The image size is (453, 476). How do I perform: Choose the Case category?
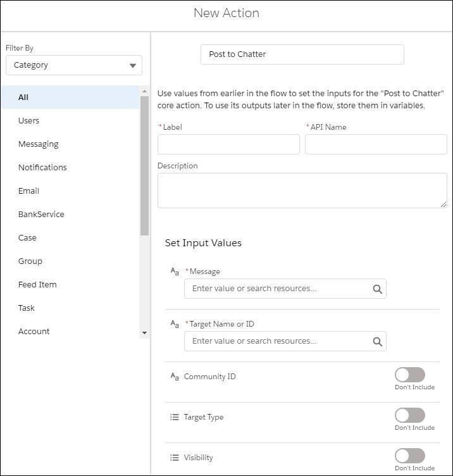(x=70, y=237)
